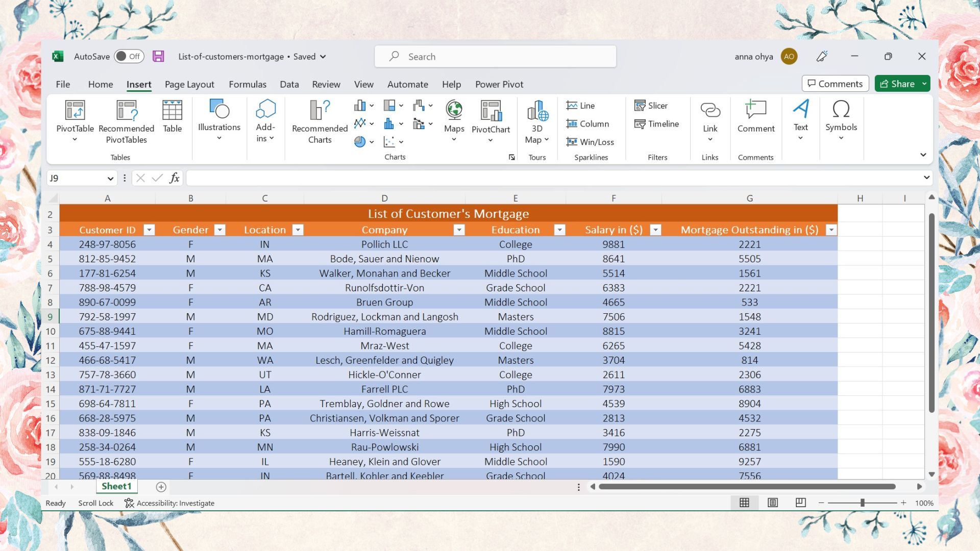
Task: Expand the Education column filter
Action: point(559,230)
